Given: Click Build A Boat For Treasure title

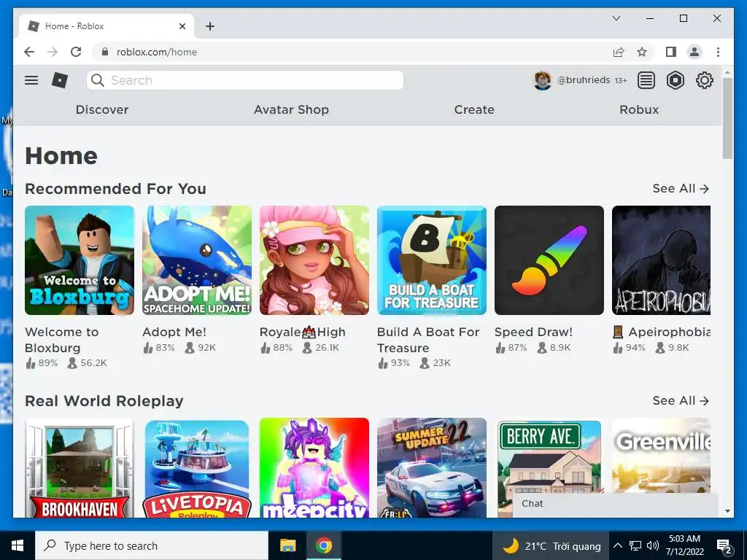Looking at the screenshot, I should (427, 340).
